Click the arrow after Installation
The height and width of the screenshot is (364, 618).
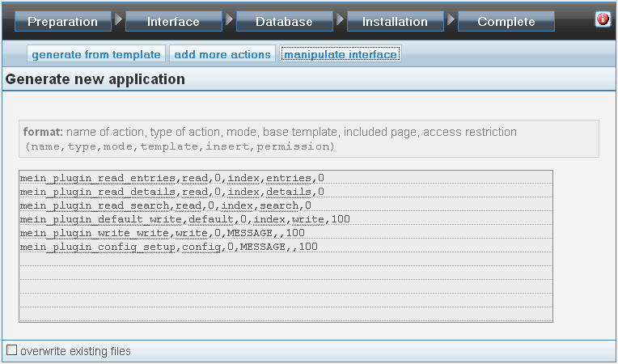pyautogui.click(x=451, y=19)
